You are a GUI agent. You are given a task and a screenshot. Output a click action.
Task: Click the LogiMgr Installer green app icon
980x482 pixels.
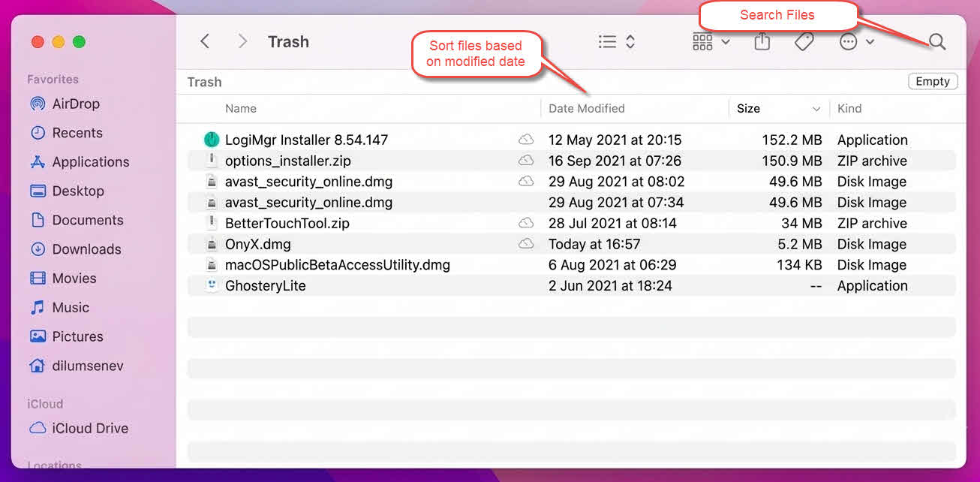point(212,140)
